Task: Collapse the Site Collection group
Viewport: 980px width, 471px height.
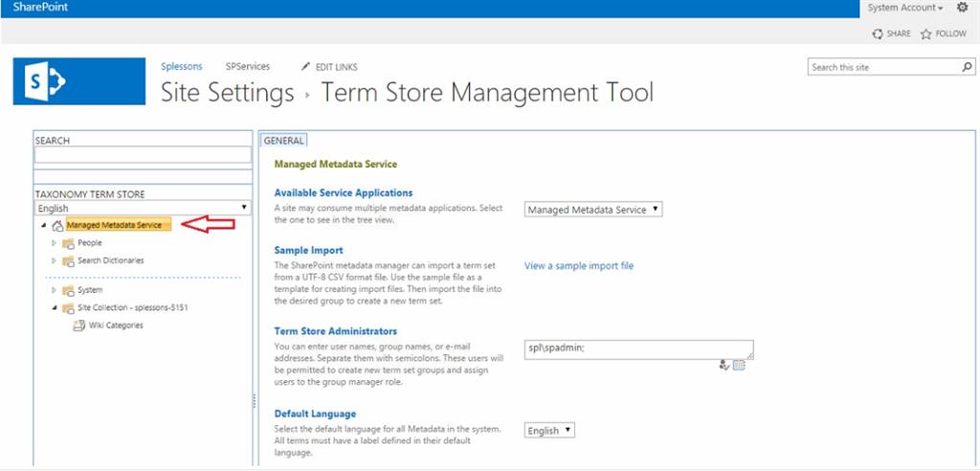Action: pyautogui.click(x=55, y=307)
